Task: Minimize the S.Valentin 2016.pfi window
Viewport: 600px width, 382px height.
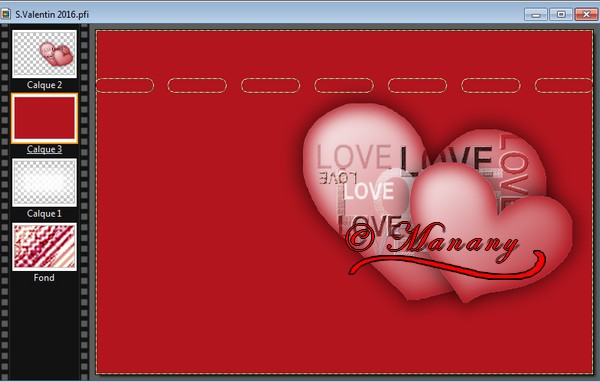Action: (x=536, y=15)
